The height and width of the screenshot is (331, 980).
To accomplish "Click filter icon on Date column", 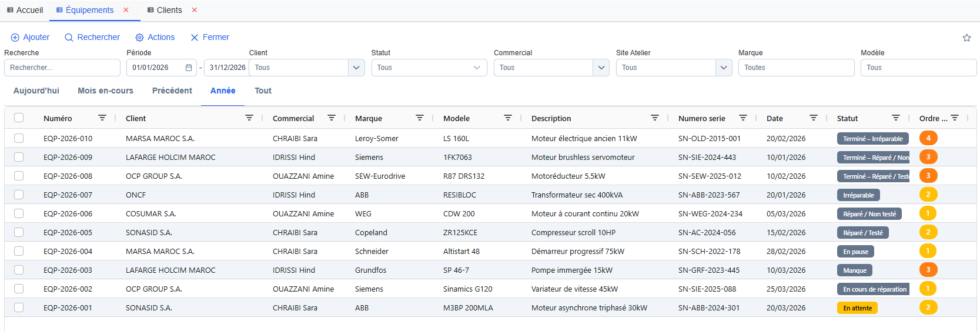I will point(814,118).
